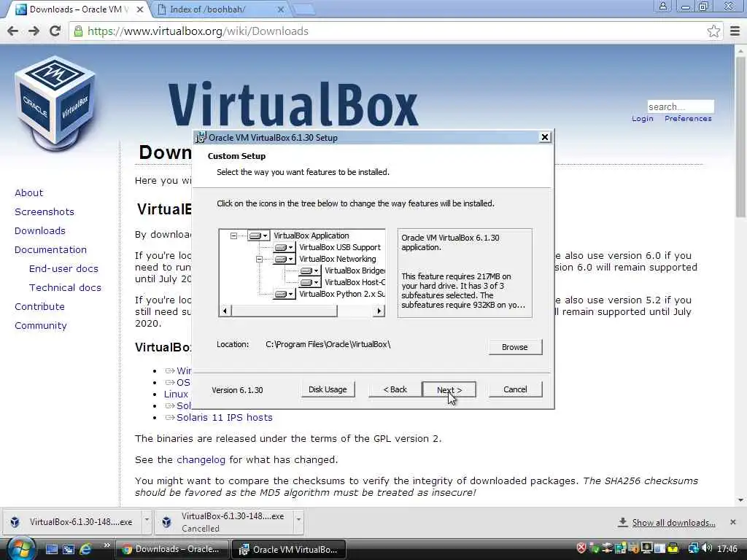This screenshot has height=560, width=747.
Task: Bookmark page with the star icon
Action: [x=713, y=31]
